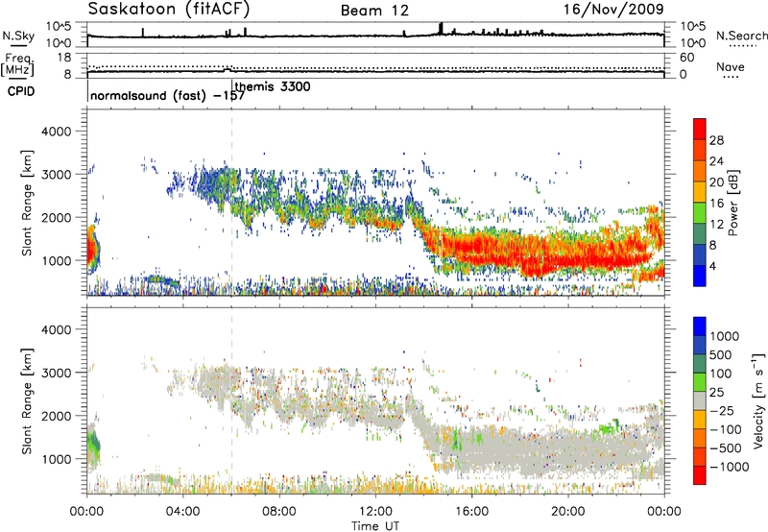
Task: Pick the yellow -25 to -100 velocity swatch
Action: (700, 420)
